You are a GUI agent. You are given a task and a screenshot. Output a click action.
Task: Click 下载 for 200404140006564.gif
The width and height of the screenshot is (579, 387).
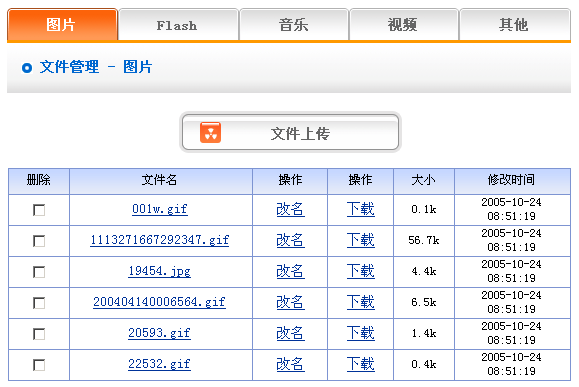pos(361,302)
